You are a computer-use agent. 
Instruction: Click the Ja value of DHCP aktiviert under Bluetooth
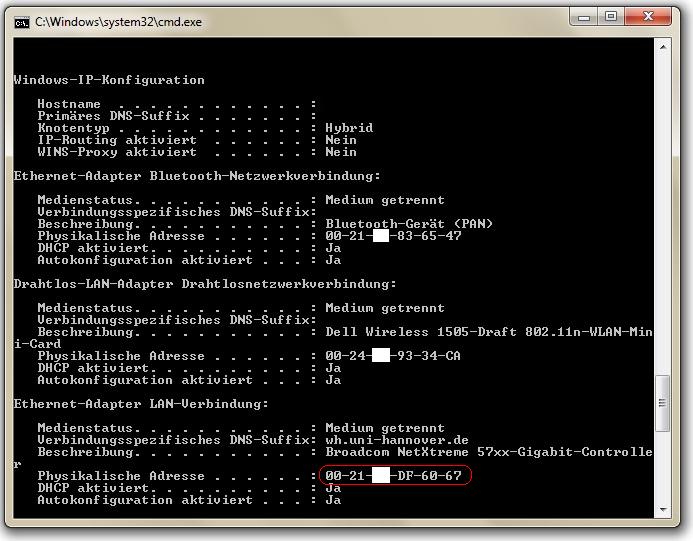tap(333, 248)
